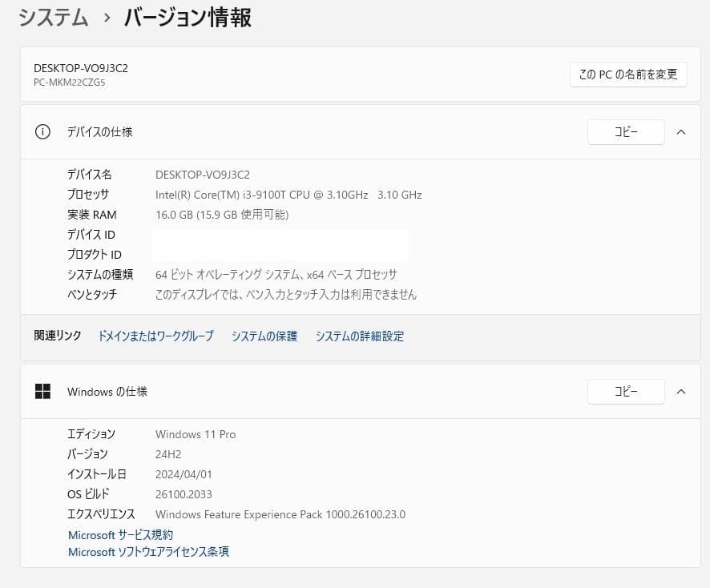Viewport: 710px width, 588px height.
Task: Collapse the デバイスの仕様 section chevron
Action: (x=681, y=131)
